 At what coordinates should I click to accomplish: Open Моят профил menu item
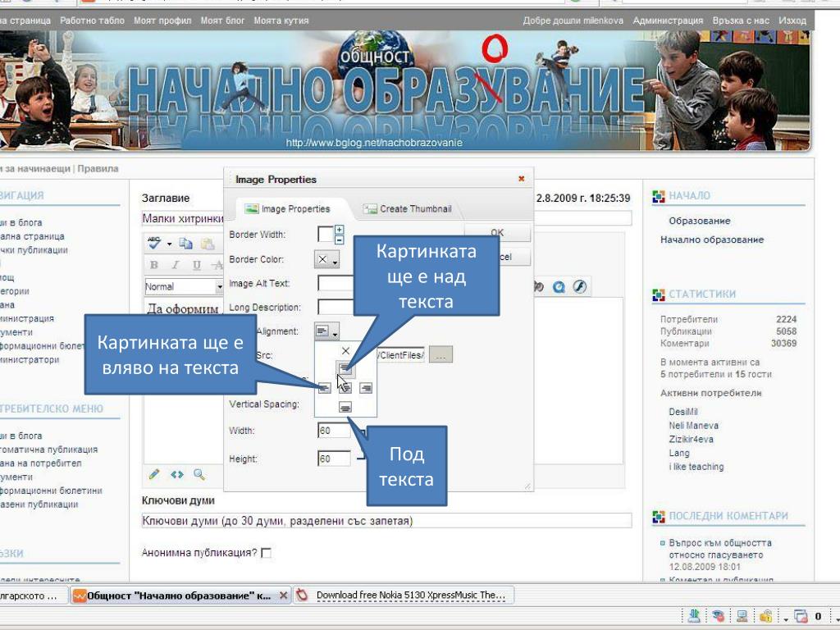[162, 21]
